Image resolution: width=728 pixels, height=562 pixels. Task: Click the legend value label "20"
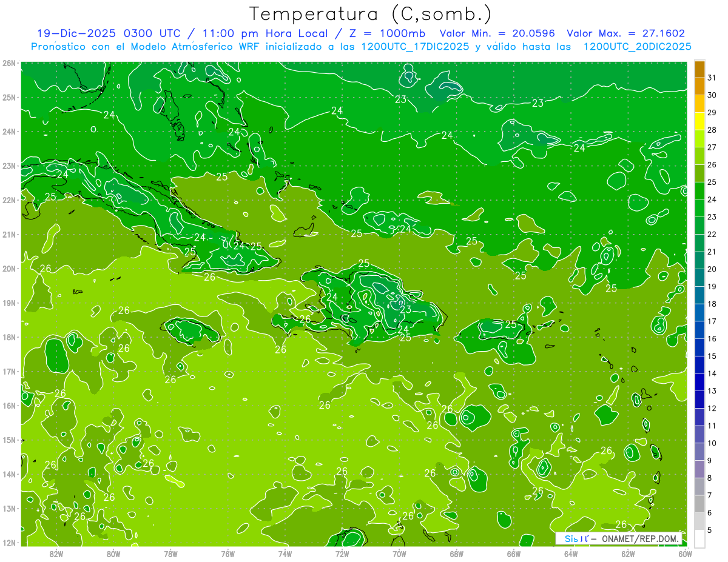pyautogui.click(x=712, y=269)
